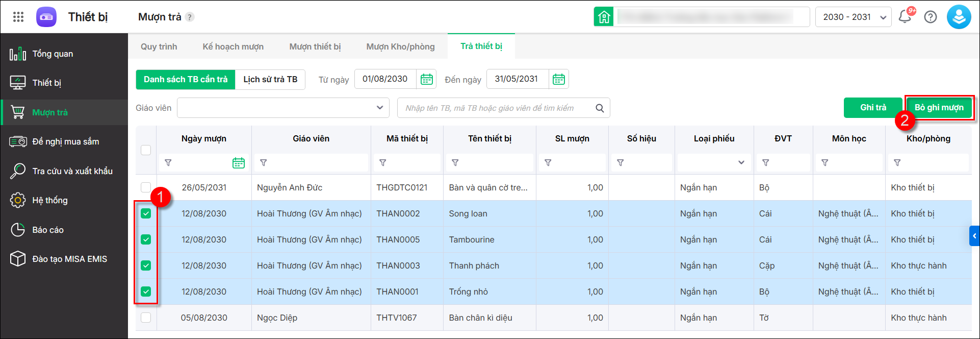This screenshot has height=339, width=980.
Task: Switch to Mượn Kho/phòng tab
Action: click(401, 46)
